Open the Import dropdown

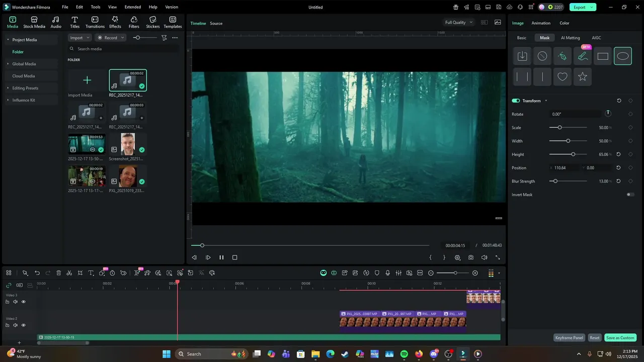pyautogui.click(x=79, y=38)
